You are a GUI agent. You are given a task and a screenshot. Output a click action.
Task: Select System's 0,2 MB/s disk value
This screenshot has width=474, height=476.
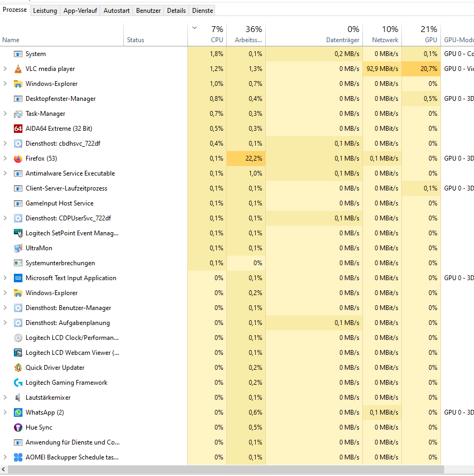[x=314, y=54]
